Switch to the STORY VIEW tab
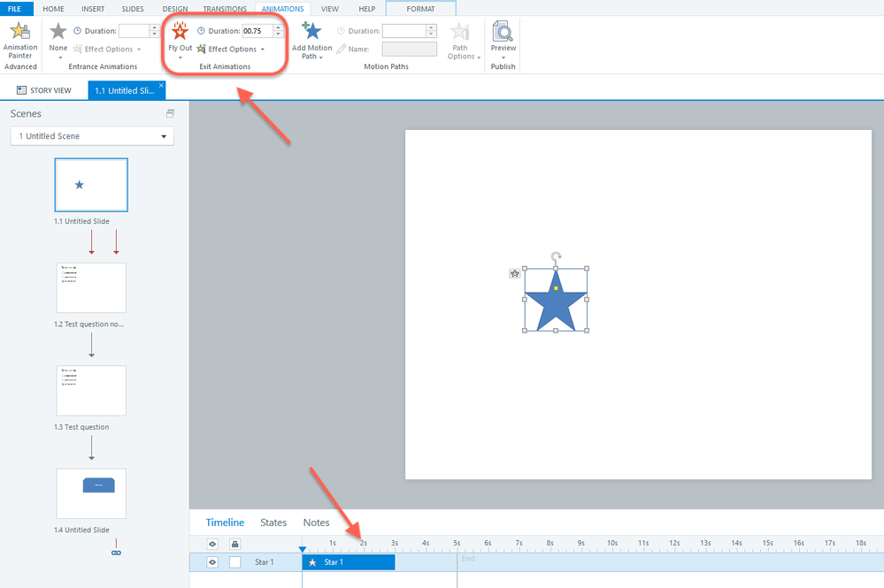This screenshot has width=884, height=588. tap(44, 90)
